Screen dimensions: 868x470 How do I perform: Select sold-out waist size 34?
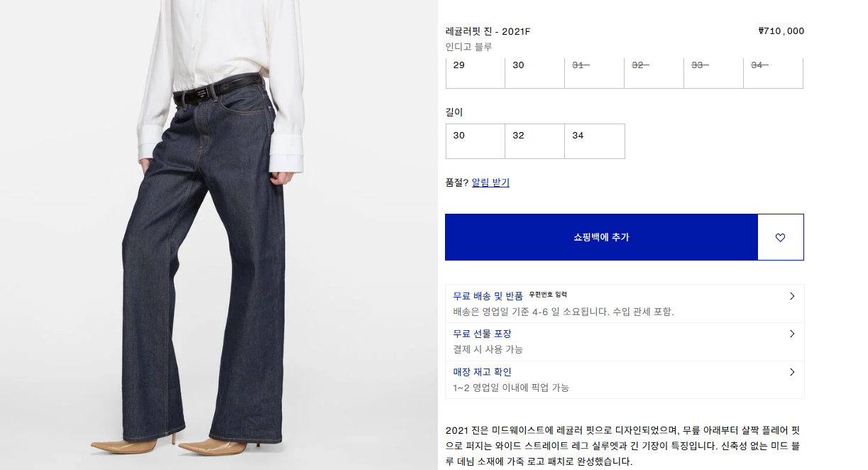click(774, 73)
